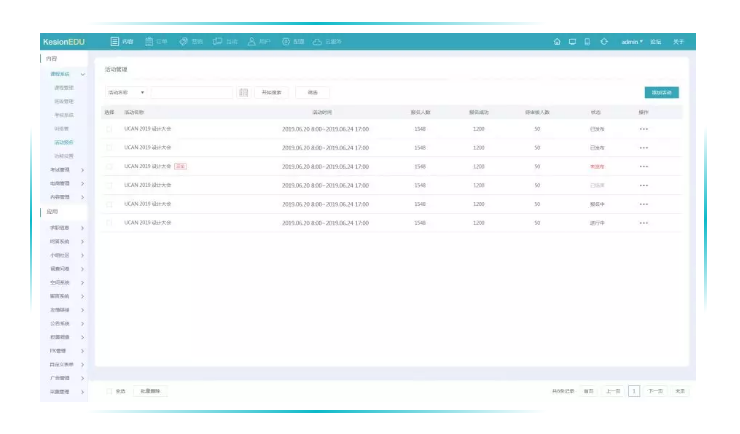The image size is (740, 434).
Task: Switch to the 营销 top navigation tab
Action: pyautogui.click(x=190, y=42)
